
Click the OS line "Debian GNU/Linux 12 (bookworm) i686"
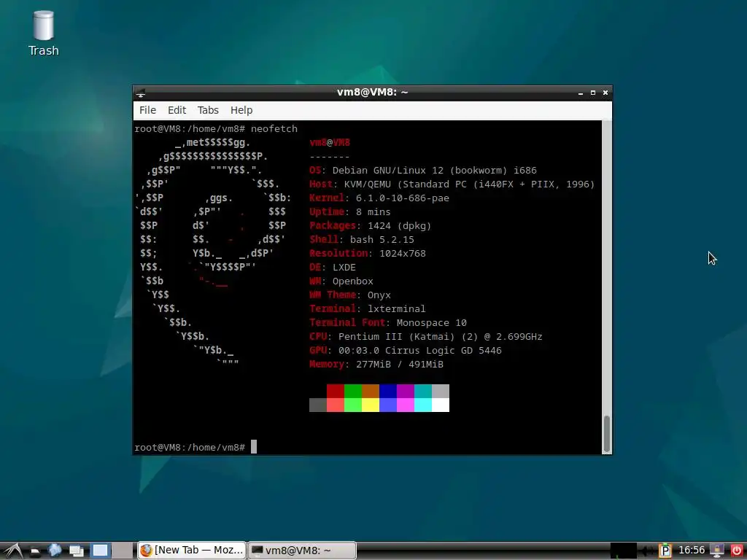[x=435, y=171]
